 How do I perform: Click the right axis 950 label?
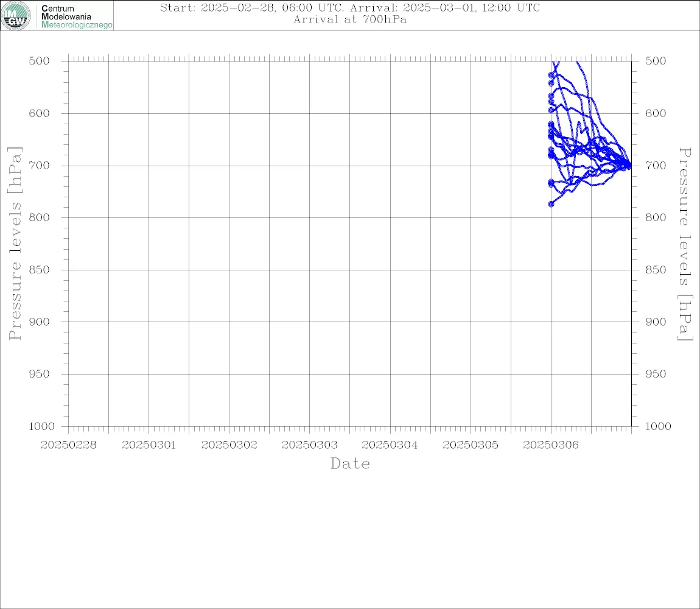click(x=656, y=373)
